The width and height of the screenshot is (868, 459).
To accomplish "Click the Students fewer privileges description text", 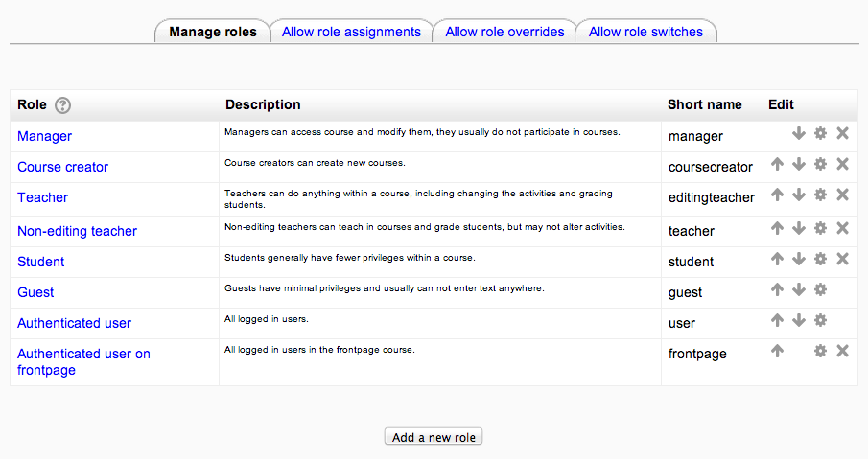I will [350, 258].
